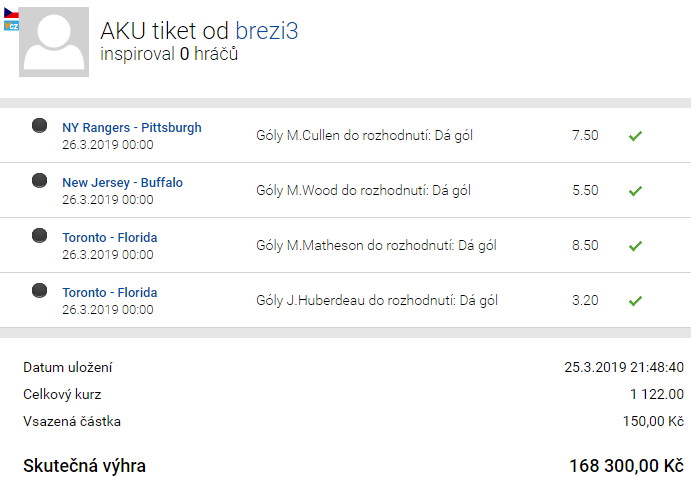Open Toronto - Florida link for Huberdeau bet
The height and width of the screenshot is (491, 691).
click(x=110, y=293)
